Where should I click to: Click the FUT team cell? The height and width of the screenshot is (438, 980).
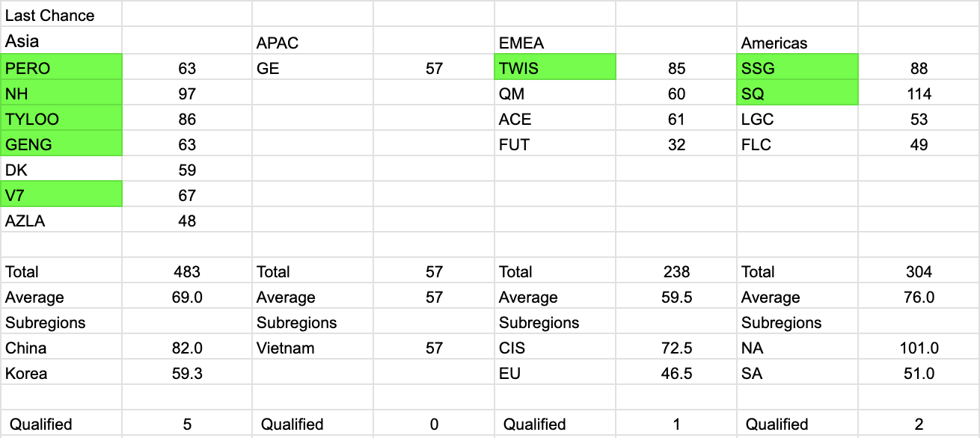(554, 145)
